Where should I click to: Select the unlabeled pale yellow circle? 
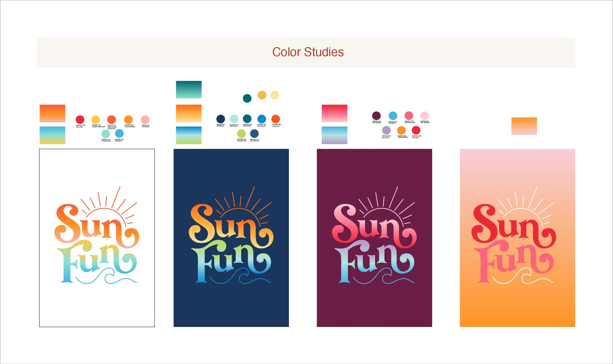click(274, 95)
